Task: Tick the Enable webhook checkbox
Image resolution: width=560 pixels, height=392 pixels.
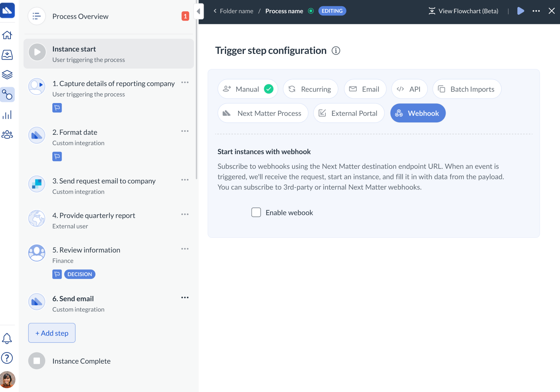Action: [x=256, y=212]
